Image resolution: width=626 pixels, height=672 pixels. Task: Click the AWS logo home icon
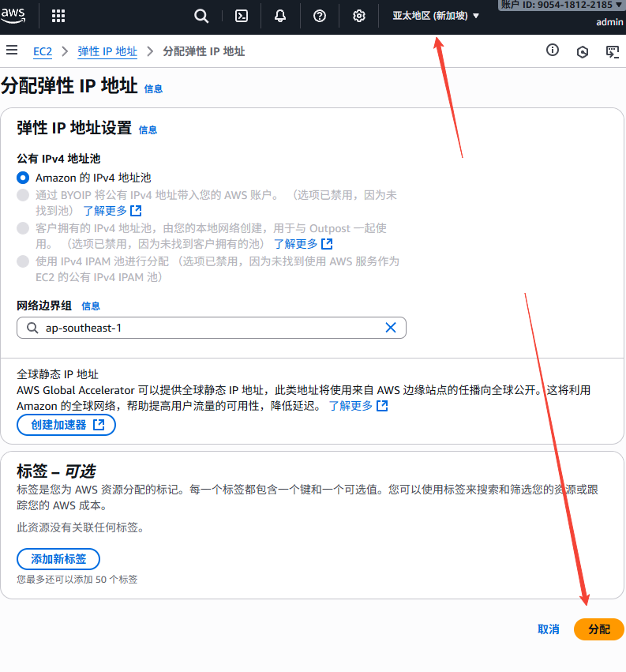click(18, 15)
